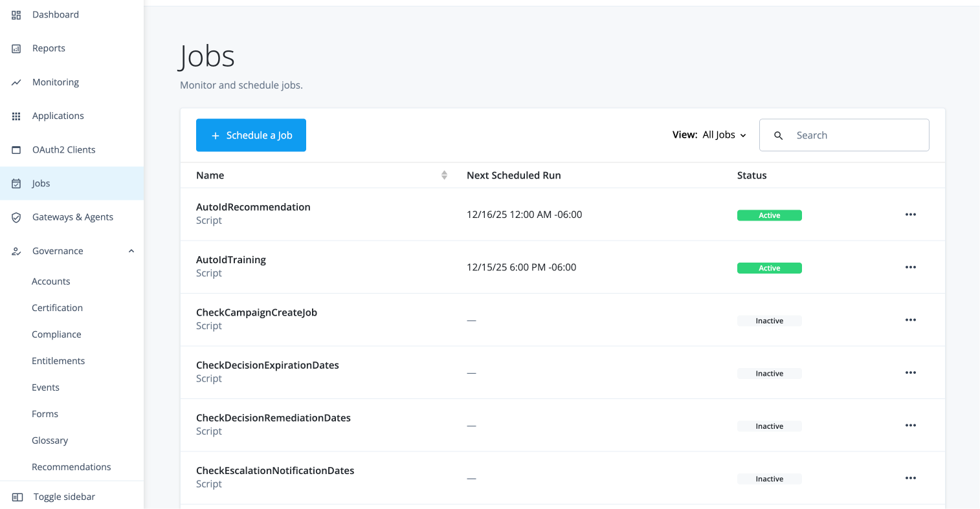Screen dimensions: 980x509
Task: Click the OAuth2 Clients window icon
Action: 16,150
